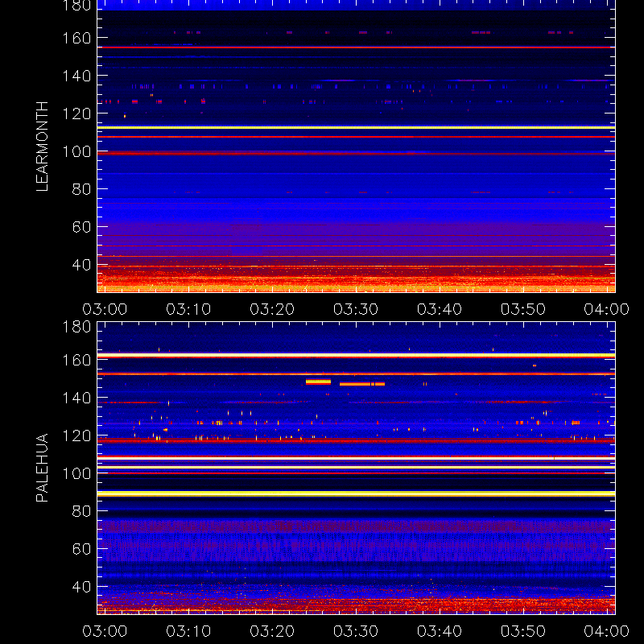Pick the 60 tick label on Palehua axis
644x644 pixels.
pyautogui.click(x=81, y=549)
